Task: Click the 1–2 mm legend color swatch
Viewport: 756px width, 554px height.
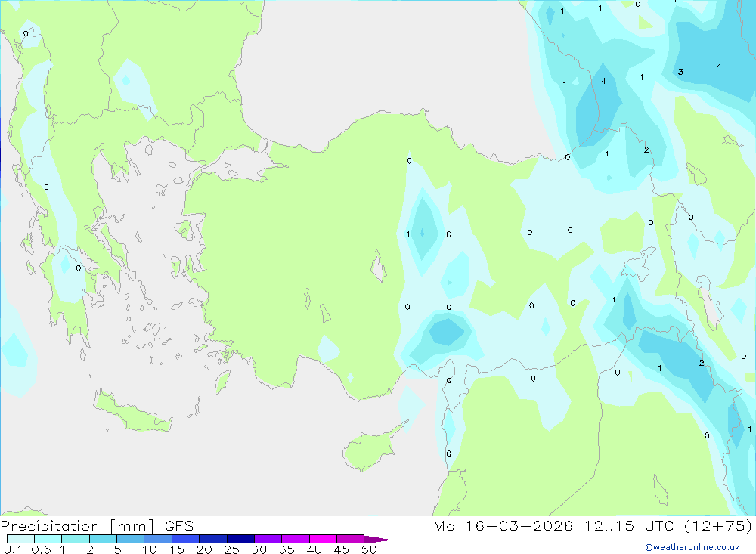Action: 75,539
